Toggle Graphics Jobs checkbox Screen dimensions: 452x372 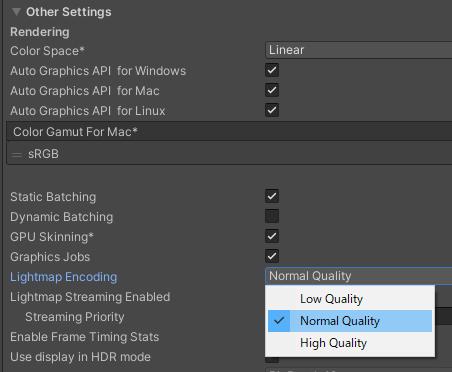pos(272,256)
